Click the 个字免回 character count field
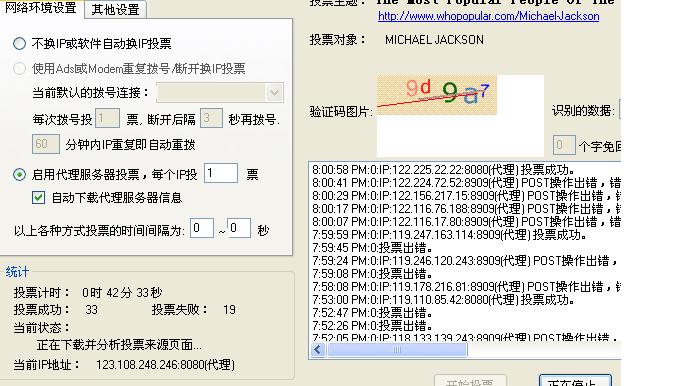Screen dimensions: 683x386 click(x=565, y=145)
